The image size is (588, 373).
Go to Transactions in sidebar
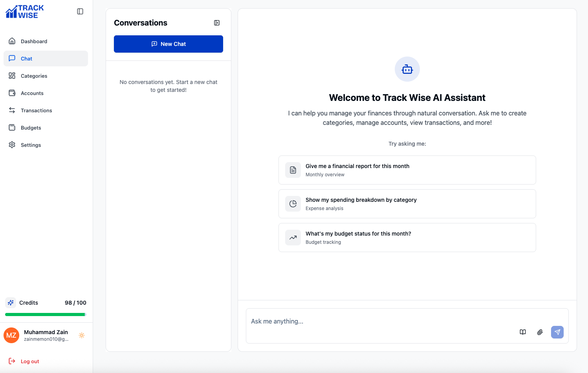(36, 110)
